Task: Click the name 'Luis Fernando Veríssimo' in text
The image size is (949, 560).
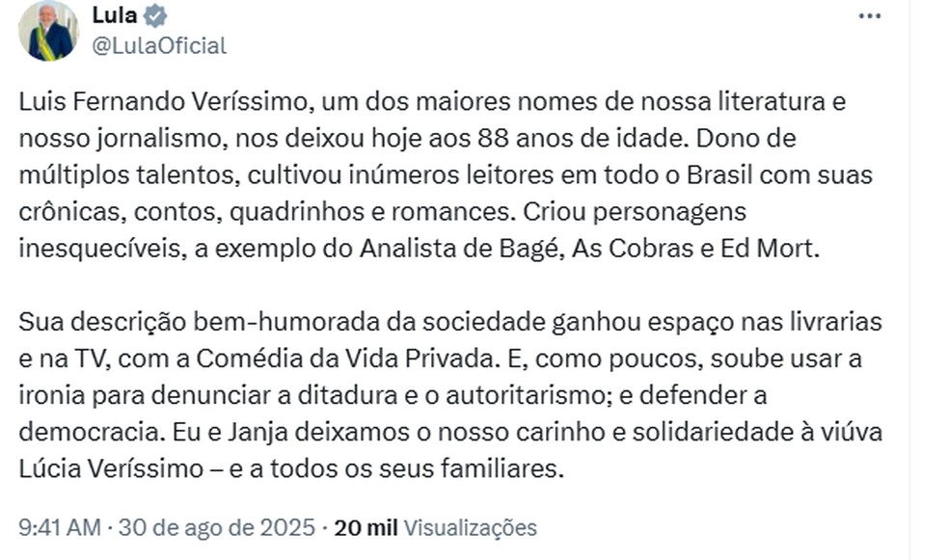Action: pos(163,101)
